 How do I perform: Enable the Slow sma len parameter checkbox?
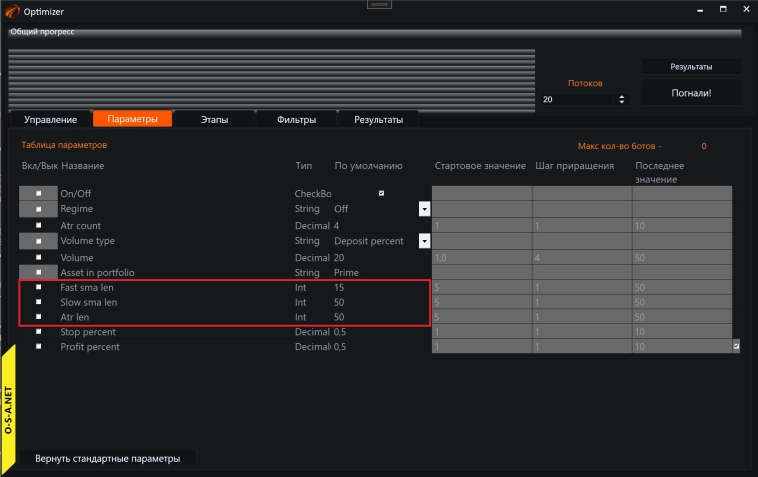point(39,301)
